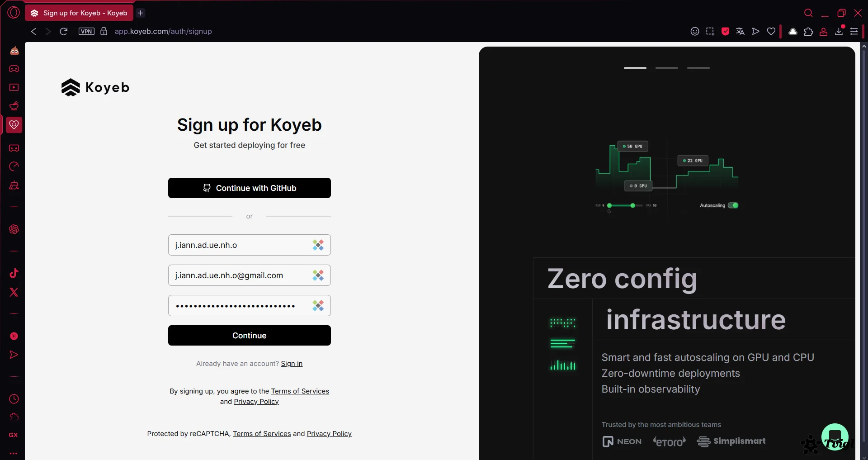The width and height of the screenshot is (868, 460).
Task: Open the GX settings sidebar icon
Action: pyautogui.click(x=14, y=435)
